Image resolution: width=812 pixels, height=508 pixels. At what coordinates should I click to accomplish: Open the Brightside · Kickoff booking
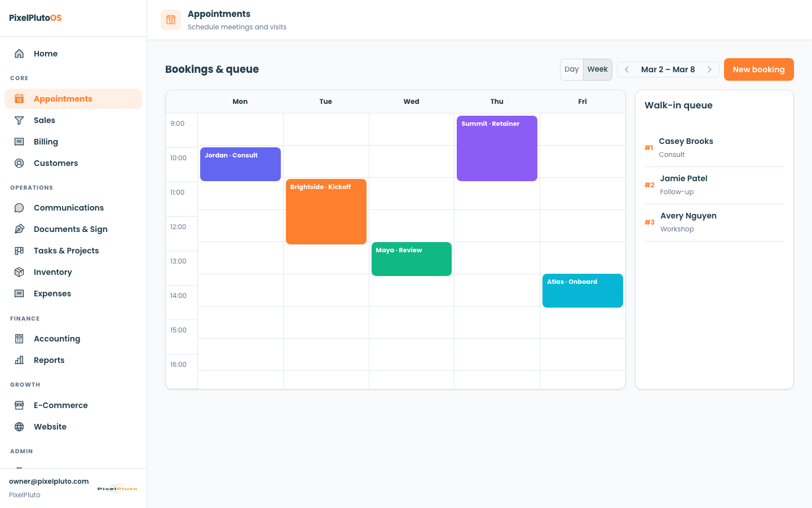click(326, 212)
